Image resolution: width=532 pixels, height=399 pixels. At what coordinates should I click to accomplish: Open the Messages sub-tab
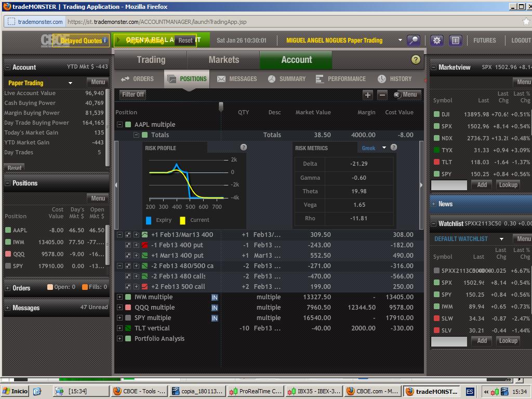coord(236,79)
